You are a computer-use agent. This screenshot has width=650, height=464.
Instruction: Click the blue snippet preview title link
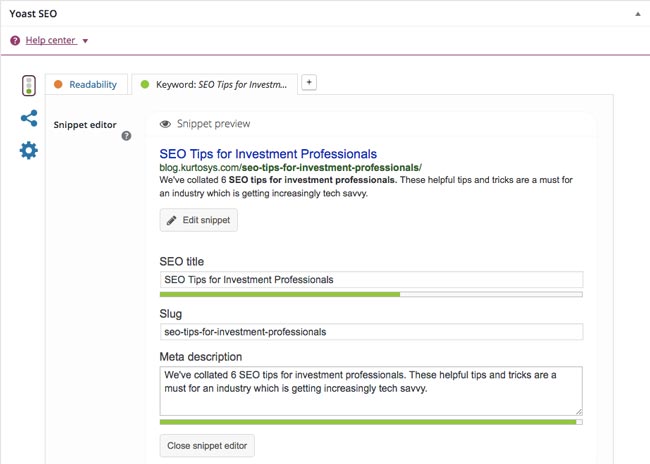click(268, 154)
